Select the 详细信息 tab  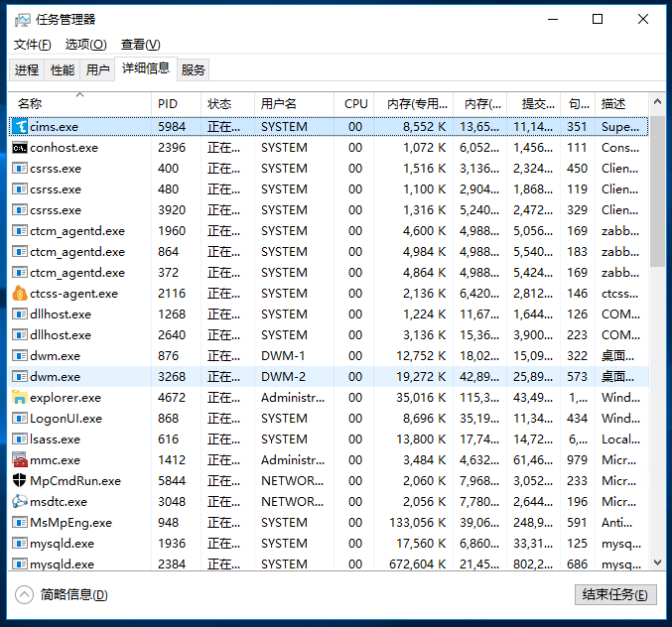click(x=146, y=68)
